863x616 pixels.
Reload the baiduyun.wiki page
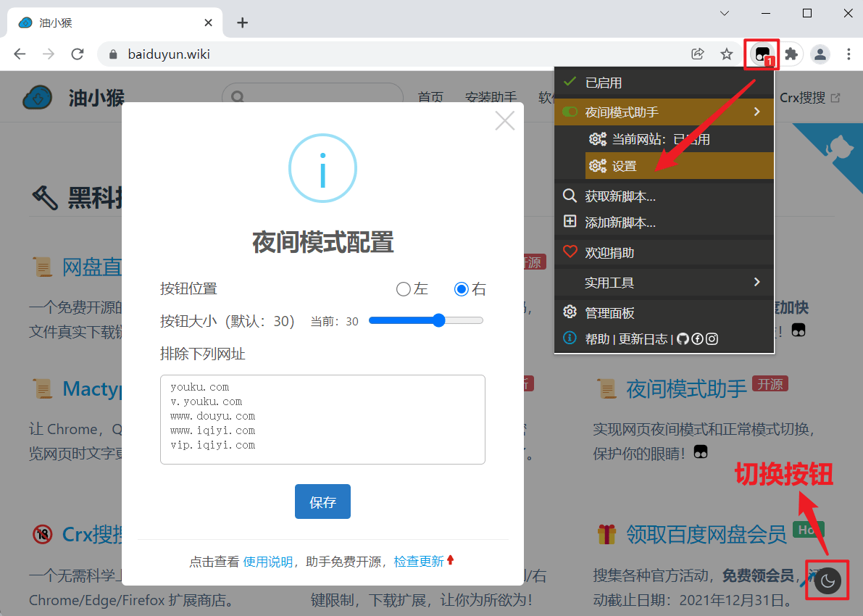point(78,54)
